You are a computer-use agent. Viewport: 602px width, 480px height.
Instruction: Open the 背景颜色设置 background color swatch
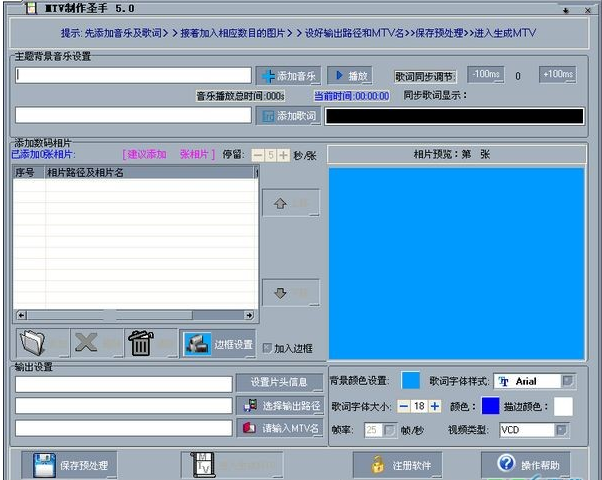(410, 381)
